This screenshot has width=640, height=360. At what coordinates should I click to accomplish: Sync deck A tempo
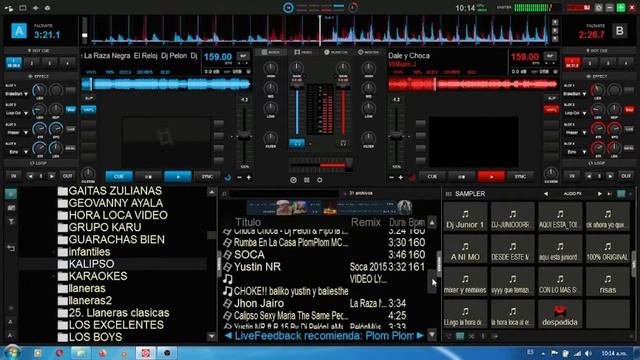207,177
